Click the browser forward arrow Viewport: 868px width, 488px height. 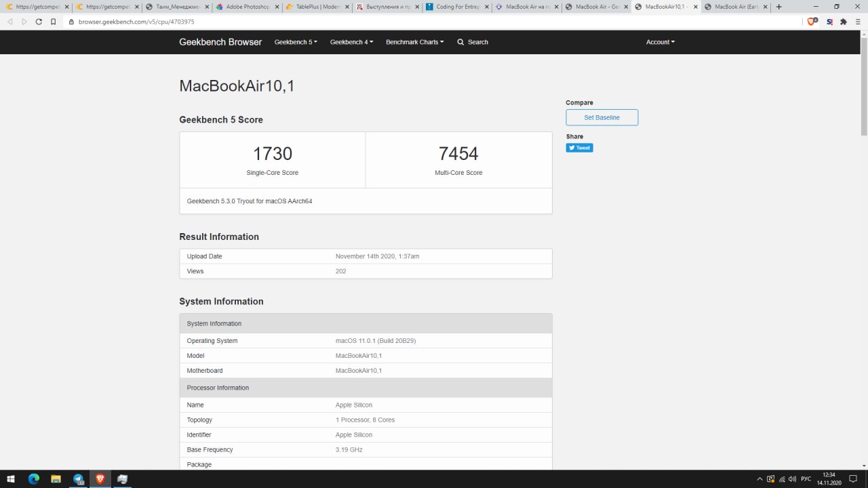(x=24, y=22)
